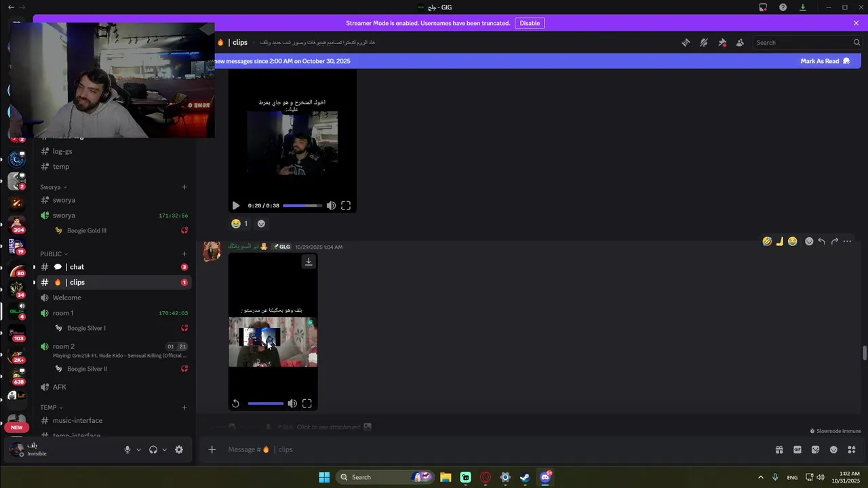Select the clips channel

(114, 282)
